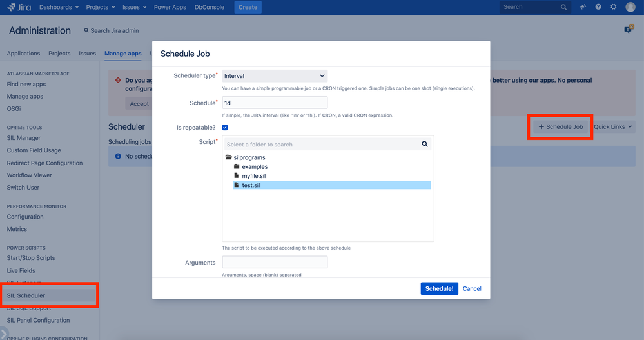644x340 pixels.
Task: Click the Create button
Action: coord(248,7)
